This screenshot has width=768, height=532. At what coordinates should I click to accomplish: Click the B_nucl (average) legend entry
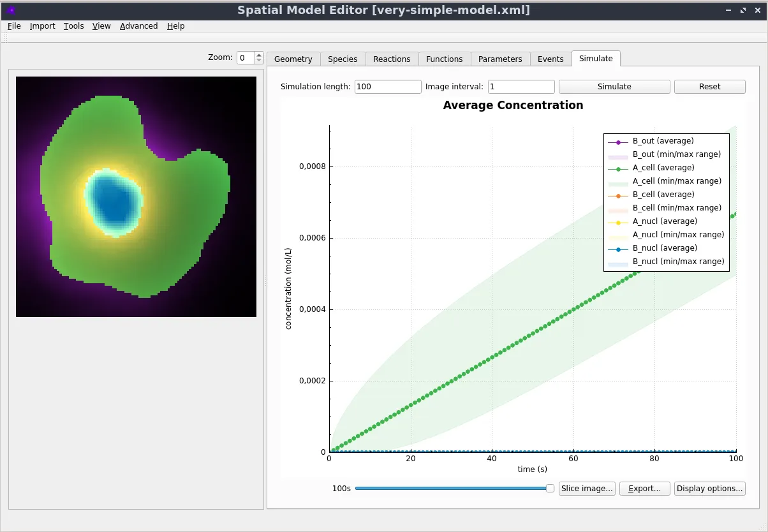[x=653, y=248]
